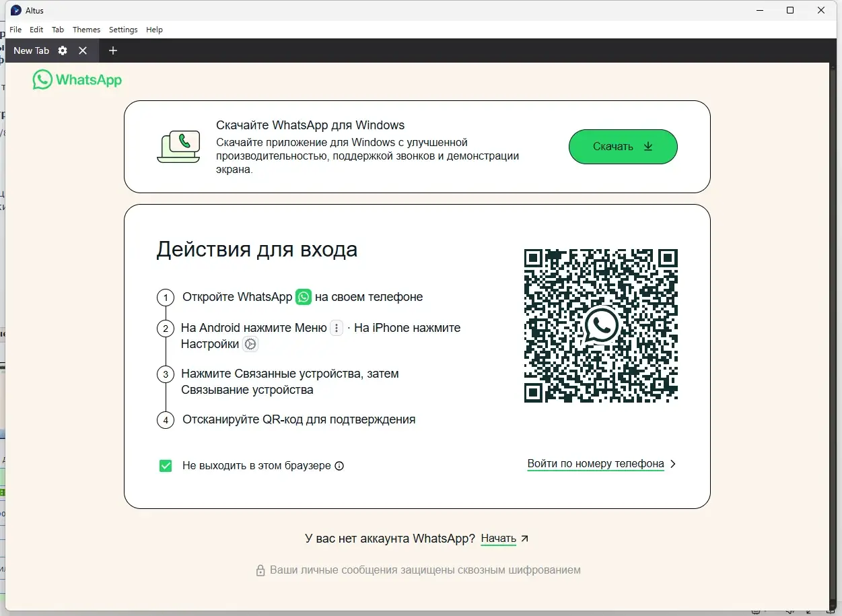Click the padlock icon near encryption notice
Image resolution: width=842 pixels, height=616 pixels.
coord(260,571)
